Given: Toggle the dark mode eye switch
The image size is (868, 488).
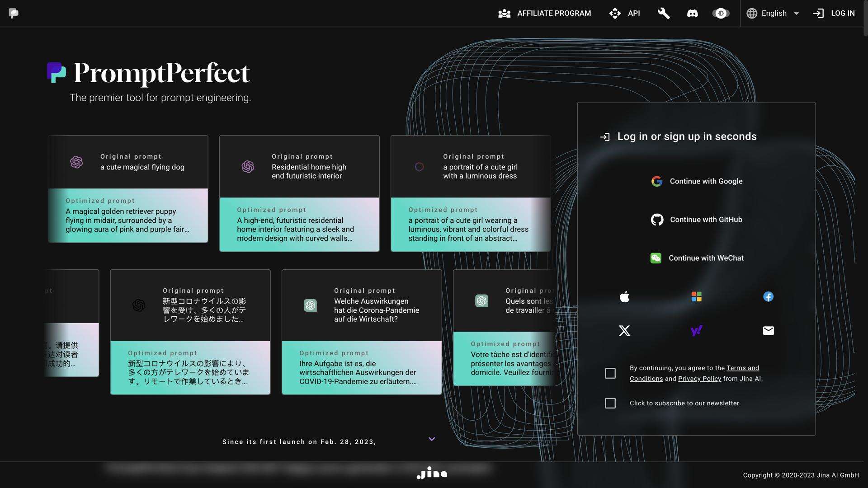Looking at the screenshot, I should [x=721, y=13].
